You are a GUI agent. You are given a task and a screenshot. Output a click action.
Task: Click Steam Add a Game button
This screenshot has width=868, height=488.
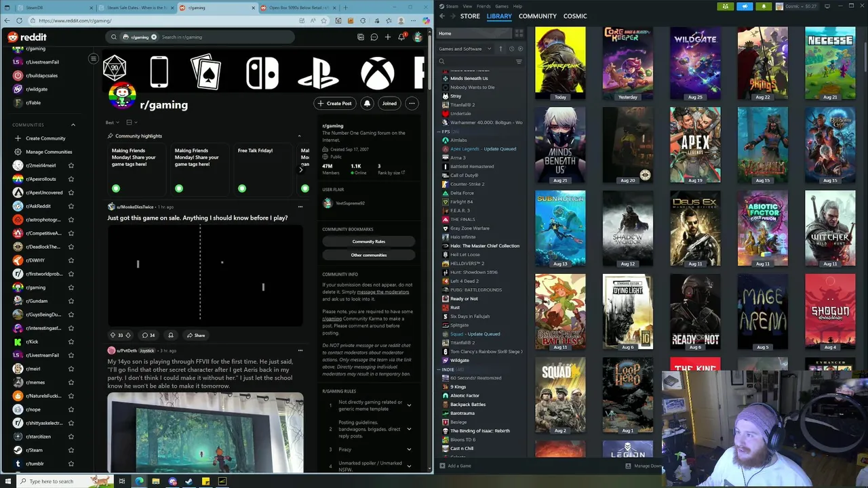point(455,466)
